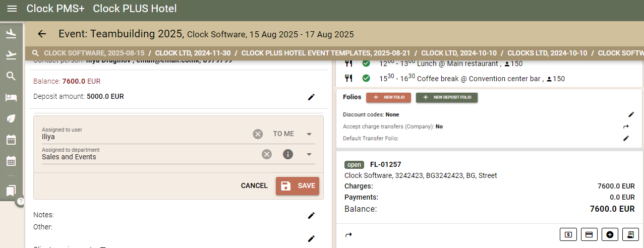Click the Clock PLUS Hotel name

point(135,9)
